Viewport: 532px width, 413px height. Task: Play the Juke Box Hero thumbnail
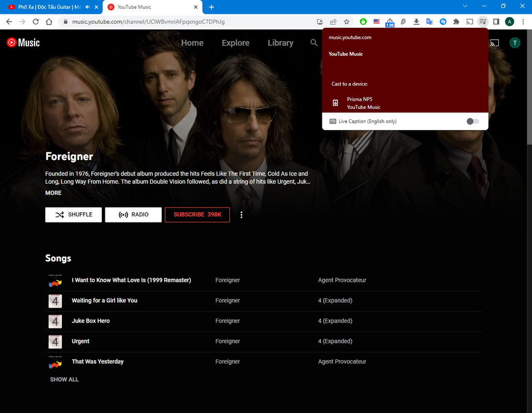55,321
